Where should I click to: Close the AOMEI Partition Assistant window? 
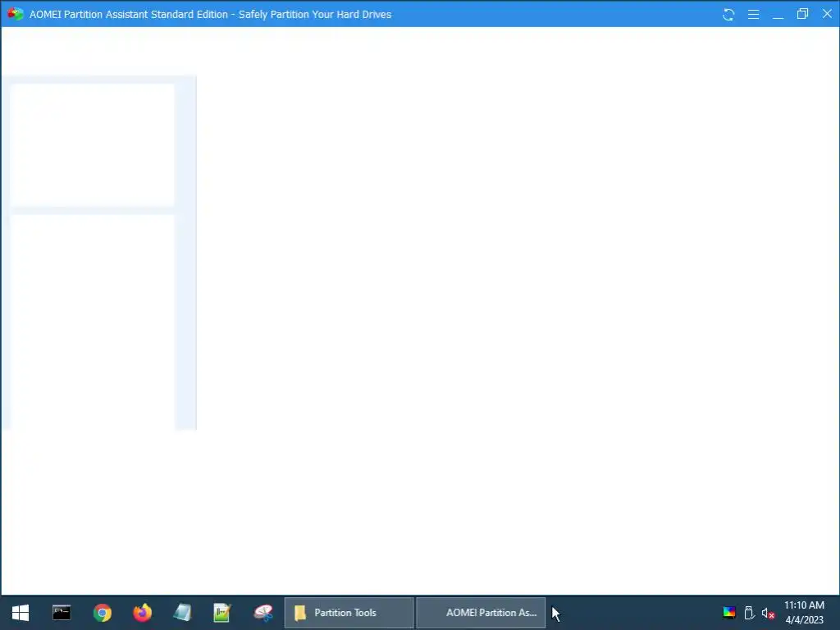[x=827, y=14]
